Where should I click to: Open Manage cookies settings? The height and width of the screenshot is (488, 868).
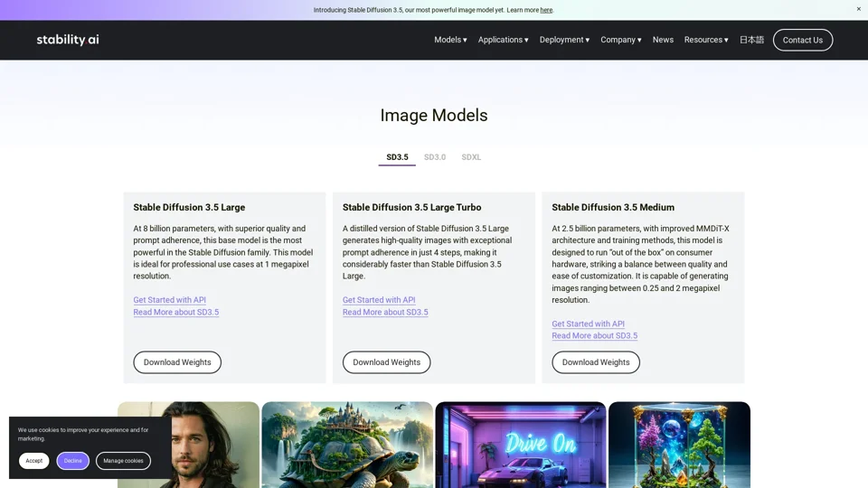tap(123, 461)
